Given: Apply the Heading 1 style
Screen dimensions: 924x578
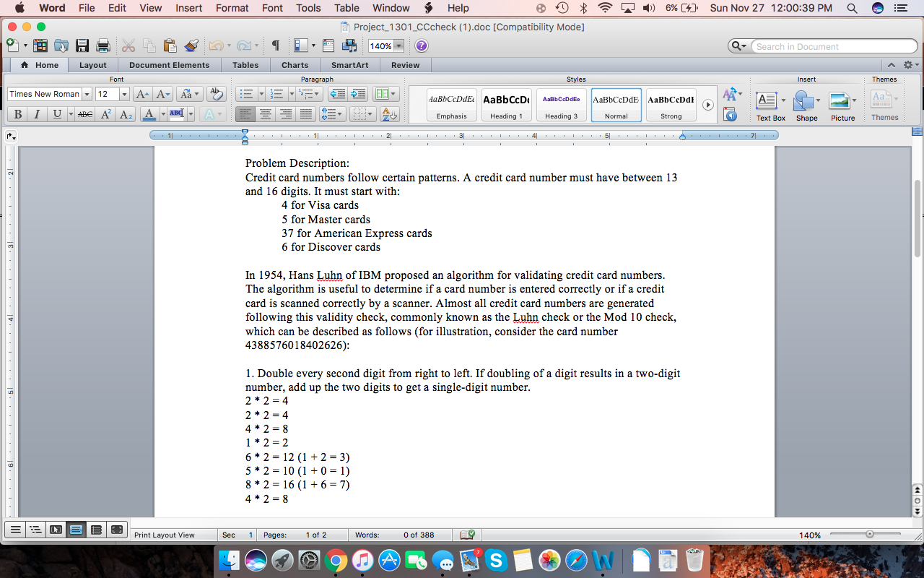Looking at the screenshot, I should click(506, 104).
